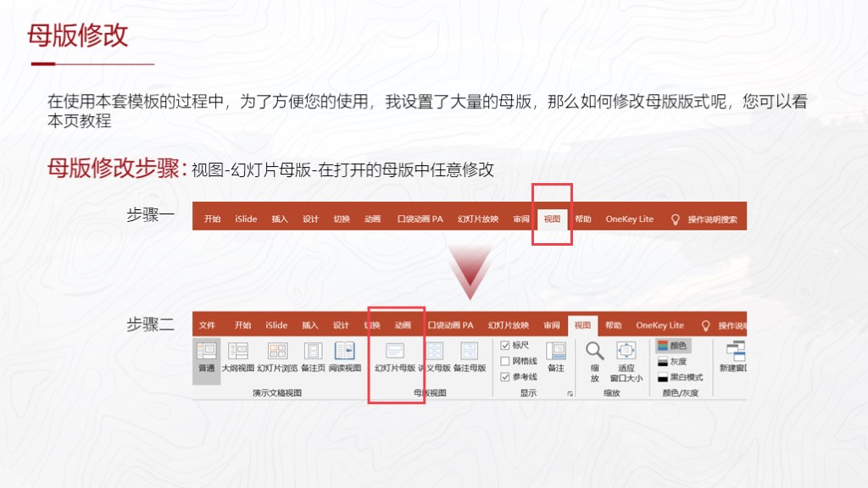Open 动画 tab in step two ribbon
The width and height of the screenshot is (868, 488).
click(x=403, y=325)
